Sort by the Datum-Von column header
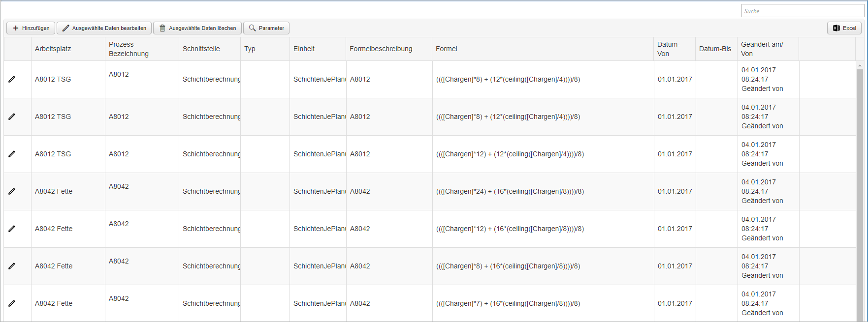Screen dimensions: 868x322 click(675, 49)
